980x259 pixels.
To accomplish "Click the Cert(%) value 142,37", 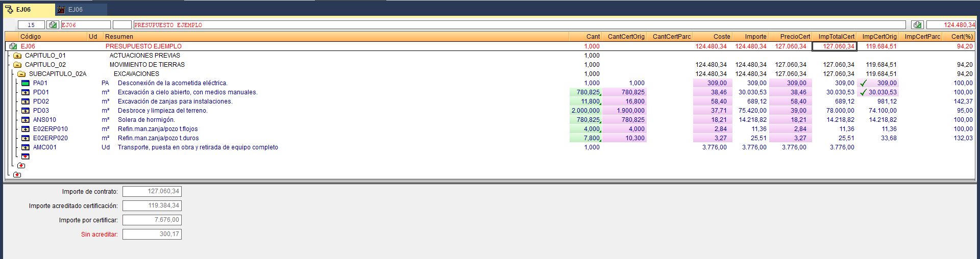I will click(963, 101).
